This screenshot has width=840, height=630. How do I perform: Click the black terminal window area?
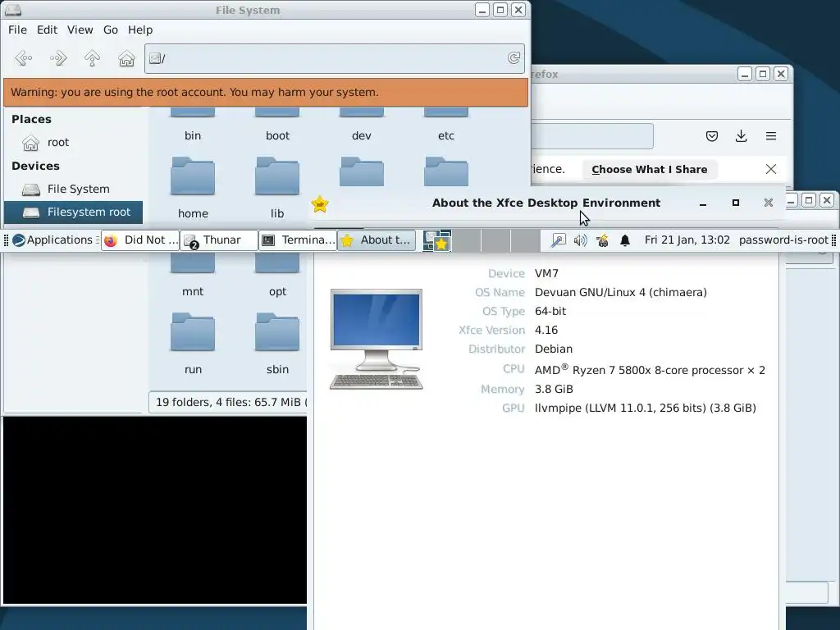tap(155, 510)
